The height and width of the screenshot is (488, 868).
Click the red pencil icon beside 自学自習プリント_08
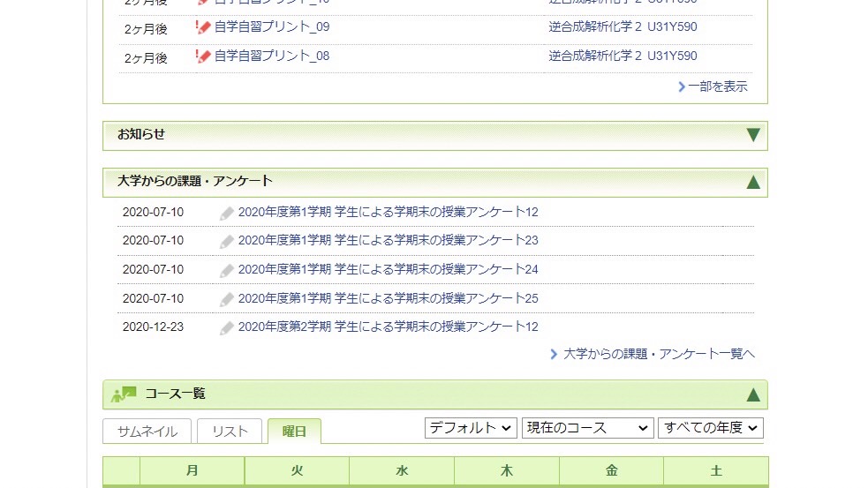pyautogui.click(x=203, y=56)
